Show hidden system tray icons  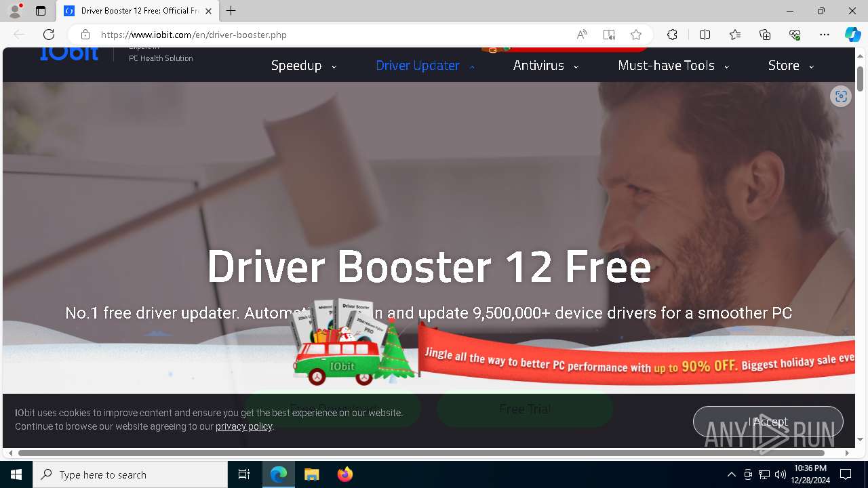(x=731, y=474)
